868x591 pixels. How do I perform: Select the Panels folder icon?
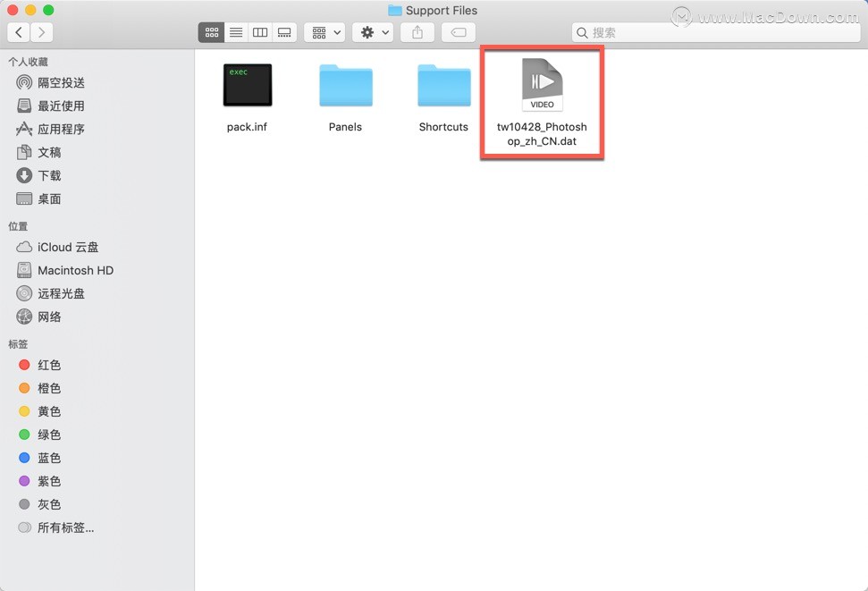pyautogui.click(x=345, y=85)
